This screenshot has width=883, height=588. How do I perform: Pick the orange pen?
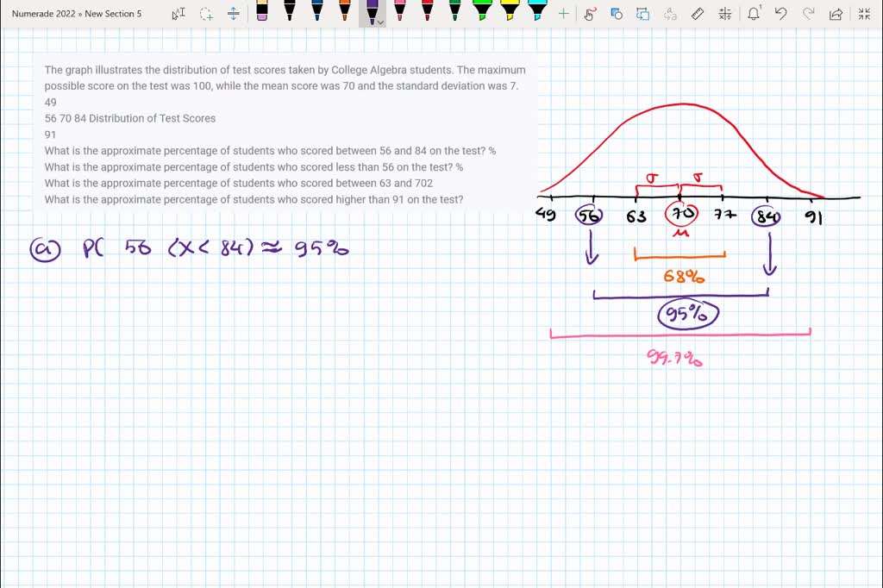pos(345,13)
